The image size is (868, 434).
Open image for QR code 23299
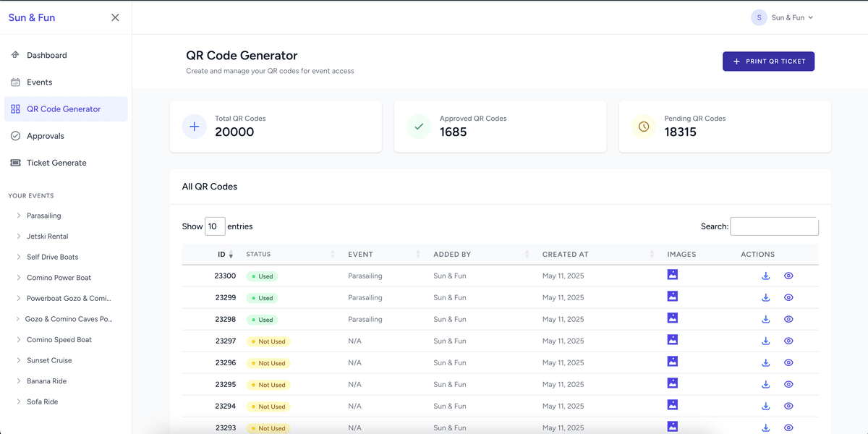click(x=673, y=297)
